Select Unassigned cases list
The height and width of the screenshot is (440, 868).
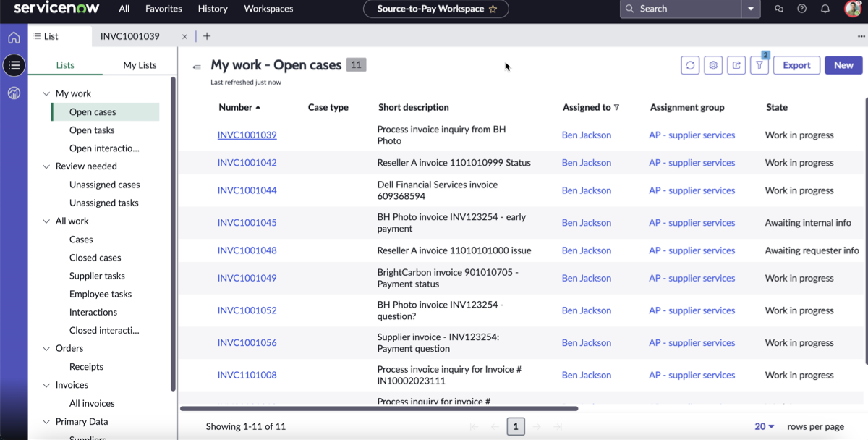coord(104,185)
